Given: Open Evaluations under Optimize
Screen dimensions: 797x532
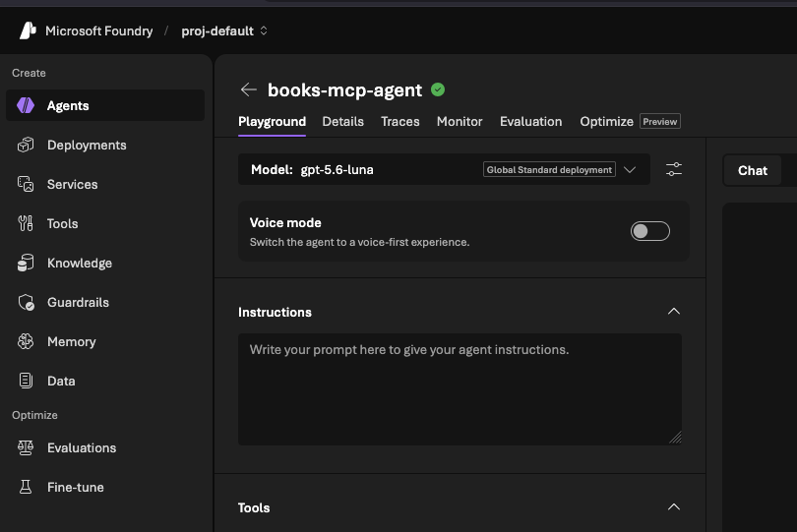Looking at the screenshot, I should pyautogui.click(x=105, y=447).
